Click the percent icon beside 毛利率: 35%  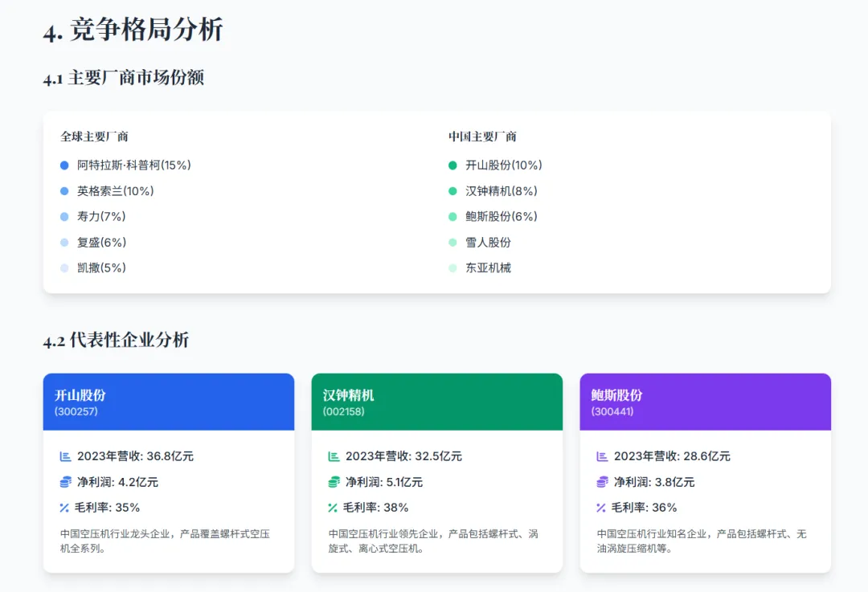pos(64,508)
